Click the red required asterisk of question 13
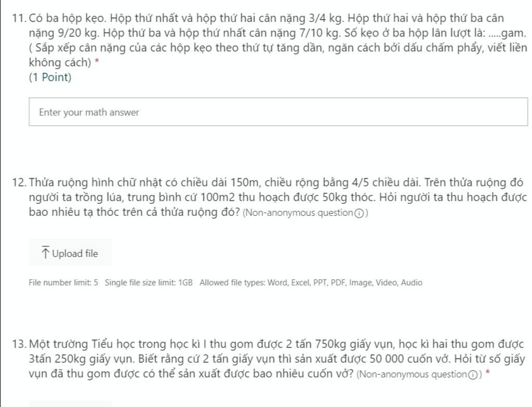The height and width of the screenshot is (407, 532). click(487, 374)
